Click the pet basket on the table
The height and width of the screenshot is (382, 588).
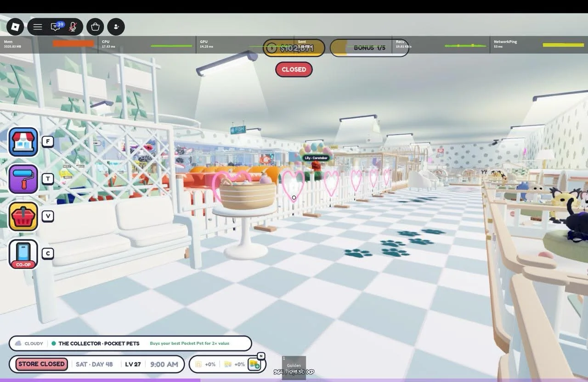[248, 193]
